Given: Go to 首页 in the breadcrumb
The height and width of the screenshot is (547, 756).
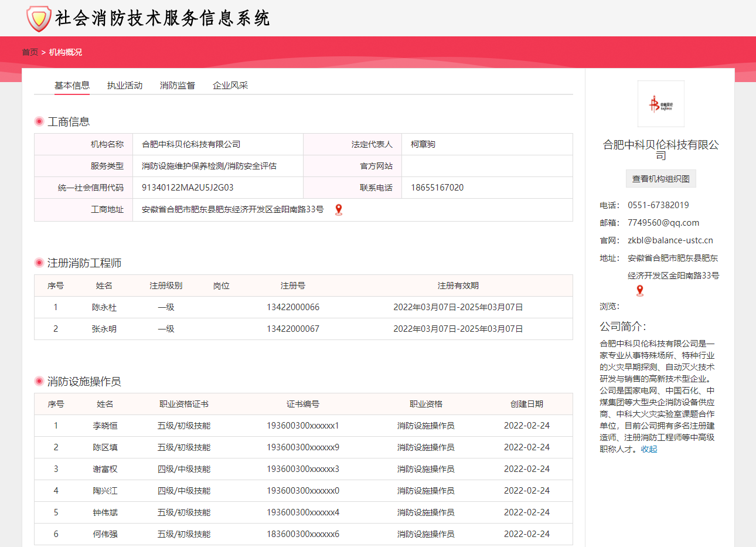Looking at the screenshot, I should coord(30,52).
